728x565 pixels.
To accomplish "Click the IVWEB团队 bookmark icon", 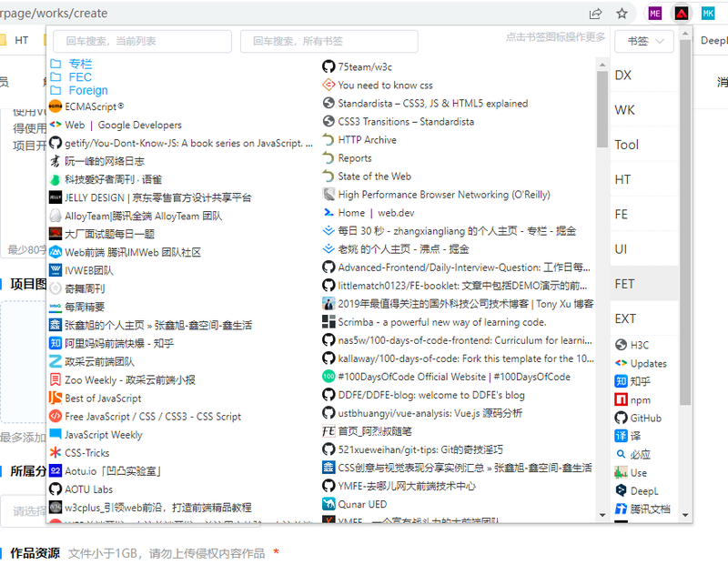I will [x=56, y=270].
